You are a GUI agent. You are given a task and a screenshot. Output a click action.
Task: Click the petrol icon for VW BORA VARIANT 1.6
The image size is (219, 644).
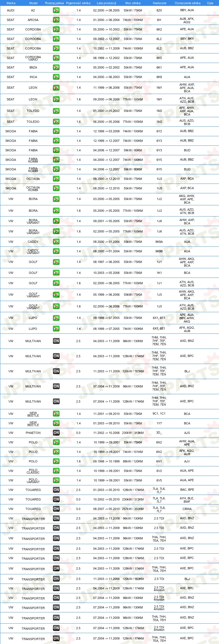point(56,231)
